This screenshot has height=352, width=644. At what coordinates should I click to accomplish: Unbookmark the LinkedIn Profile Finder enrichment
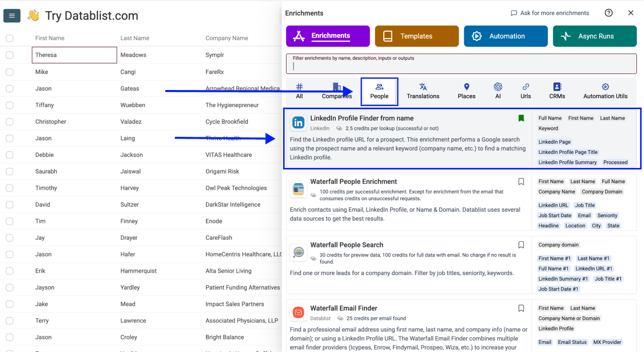pyautogui.click(x=521, y=118)
